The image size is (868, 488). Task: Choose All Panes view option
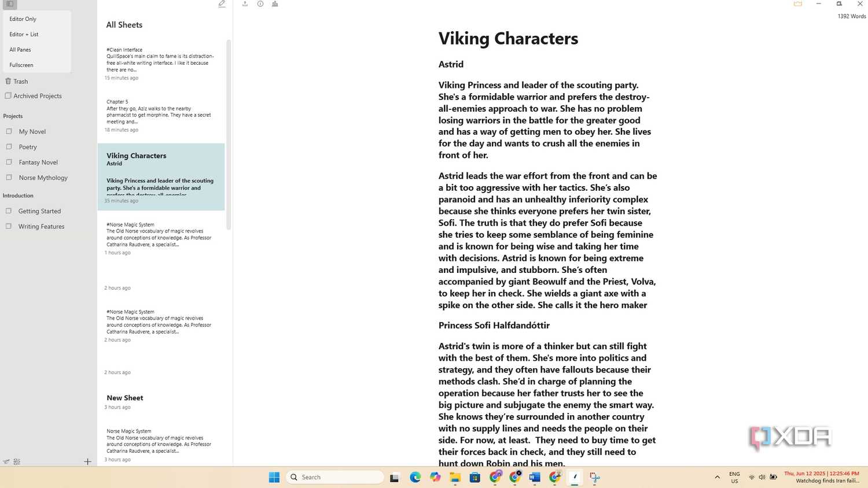(20, 50)
